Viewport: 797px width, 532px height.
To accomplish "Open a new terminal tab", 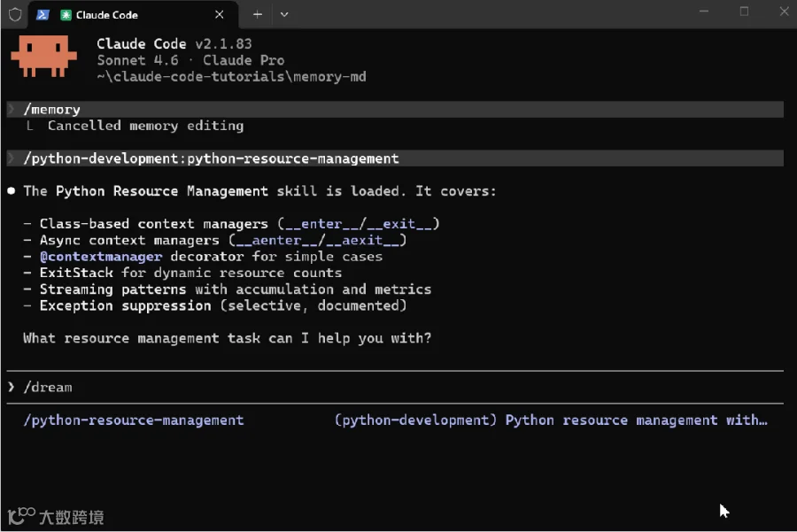I will [258, 15].
